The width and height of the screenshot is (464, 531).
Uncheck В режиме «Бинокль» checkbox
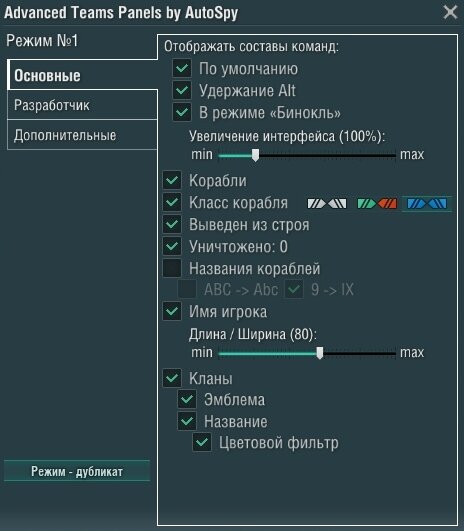pos(182,112)
